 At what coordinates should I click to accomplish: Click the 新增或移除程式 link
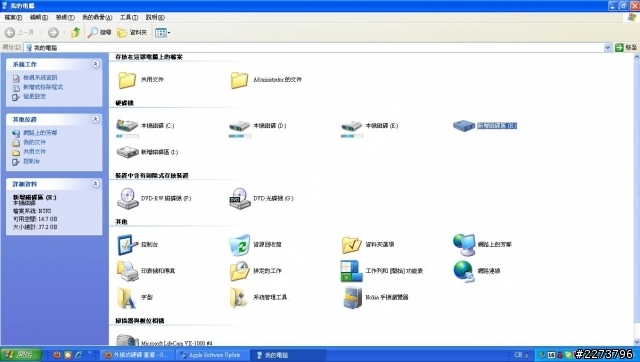tap(43, 87)
